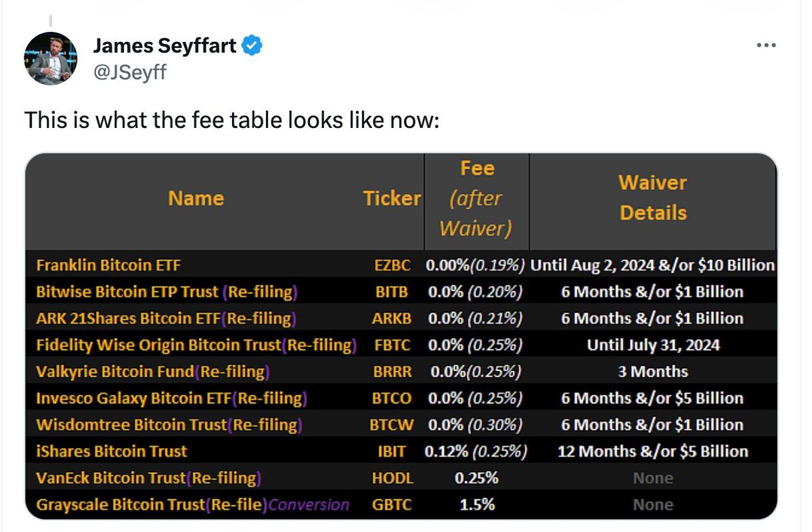Click the EZBC ticker cell

(392, 265)
